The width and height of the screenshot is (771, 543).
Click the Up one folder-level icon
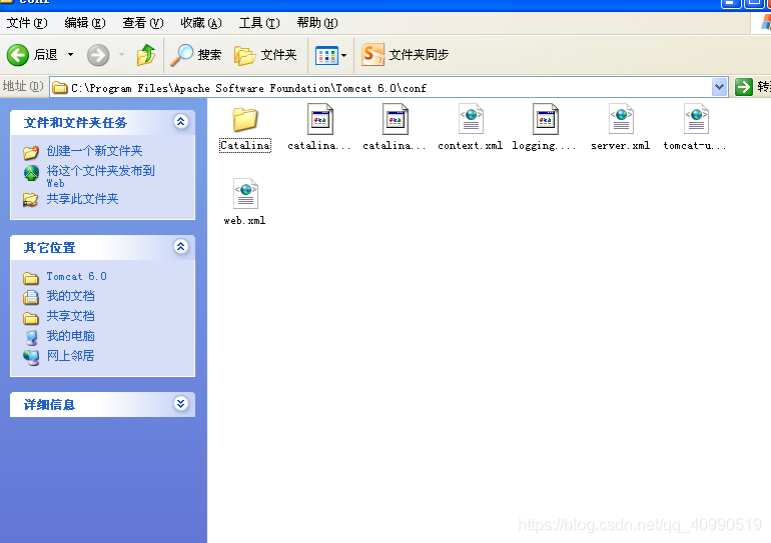pyautogui.click(x=146, y=55)
